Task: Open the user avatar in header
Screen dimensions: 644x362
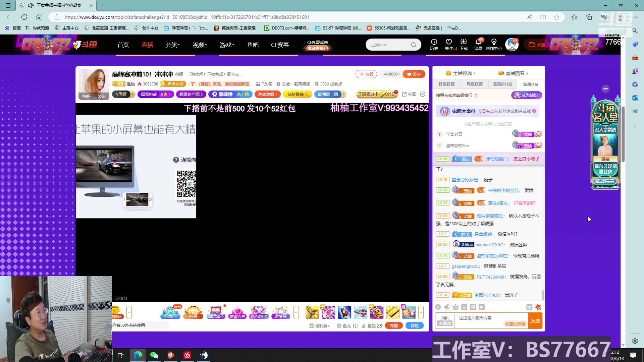Action: [x=512, y=44]
